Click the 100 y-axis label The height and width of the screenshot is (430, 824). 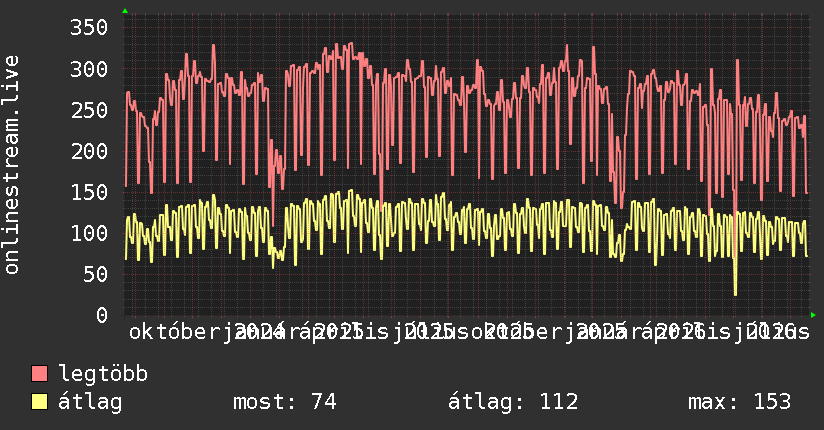tap(89, 233)
